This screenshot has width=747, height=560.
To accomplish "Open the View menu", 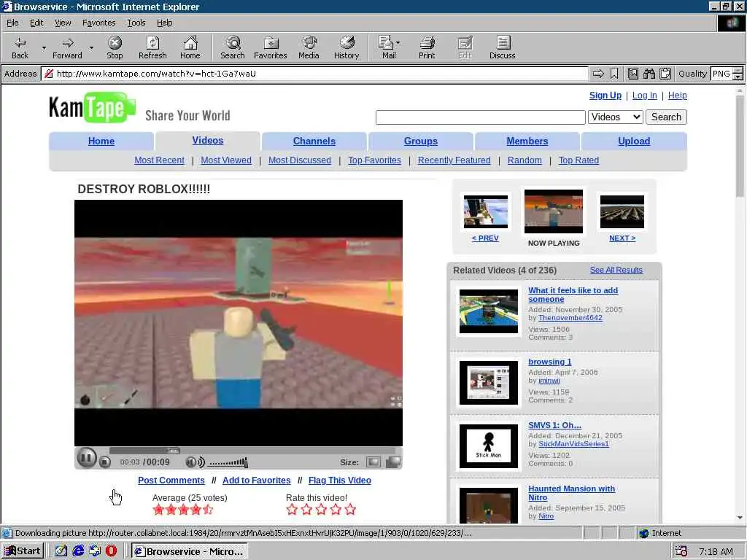I will pos(63,23).
